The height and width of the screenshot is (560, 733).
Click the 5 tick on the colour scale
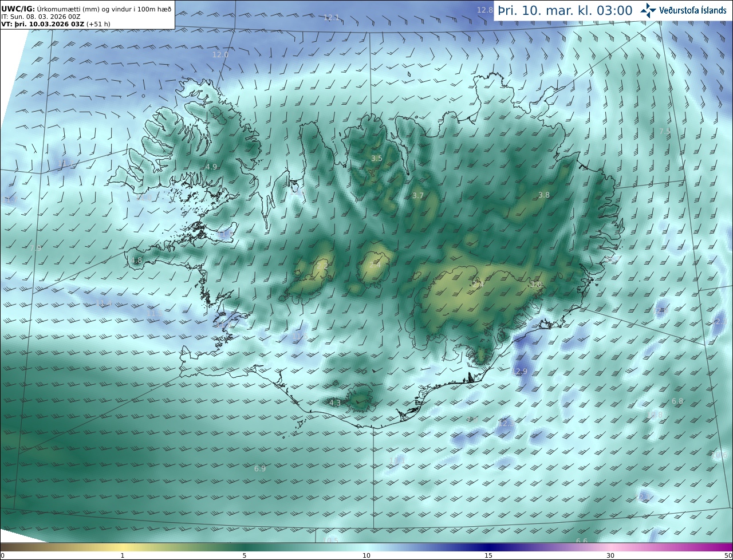pos(245,555)
